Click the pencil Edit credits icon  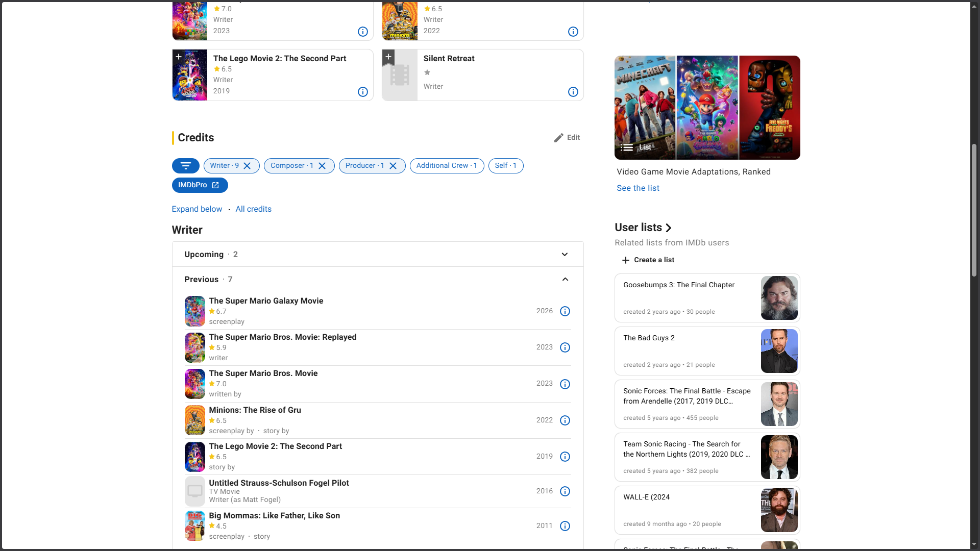pos(559,138)
